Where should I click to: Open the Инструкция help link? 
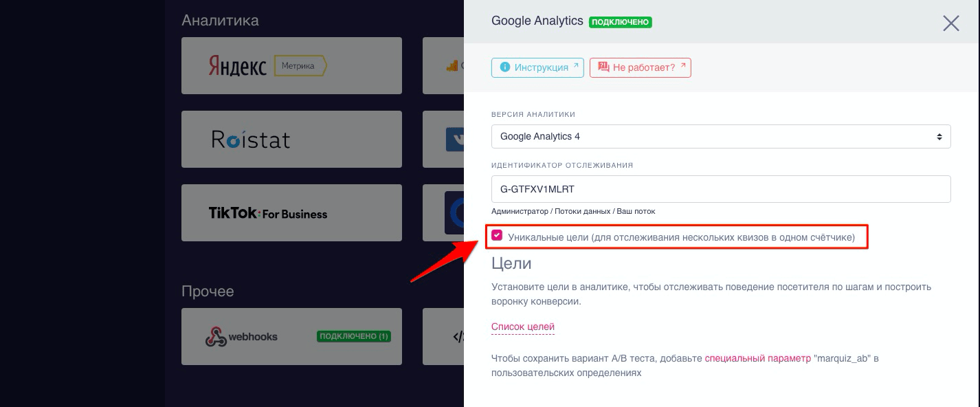537,67
